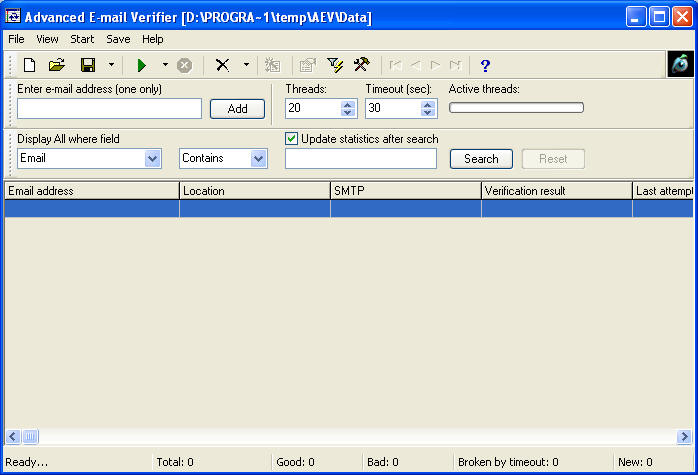Click the horizontal scrollbar thumb

click(x=30, y=437)
